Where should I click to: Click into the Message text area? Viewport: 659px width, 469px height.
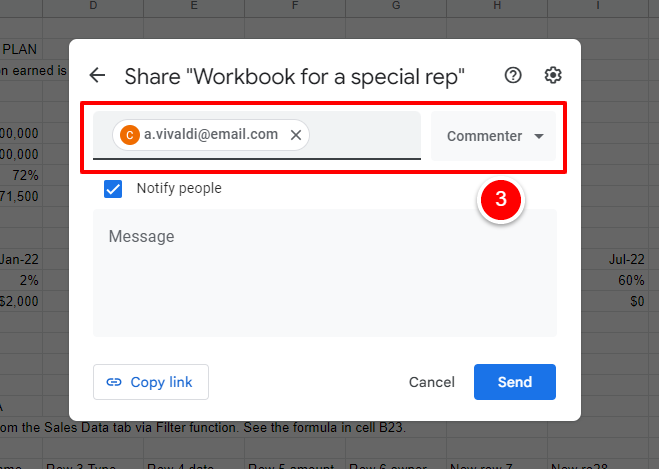click(325, 273)
